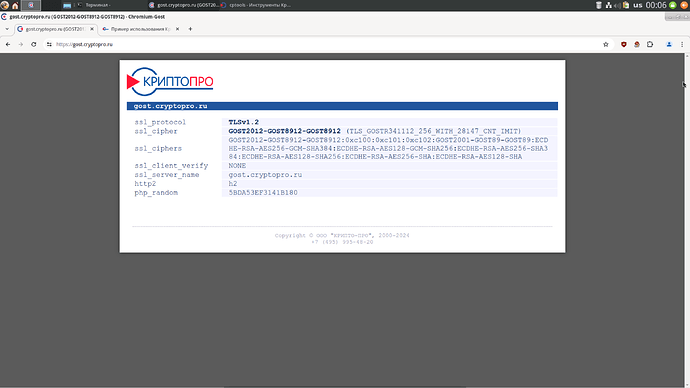Close the Пример использования tab
Viewport: 690px width, 388px height.
[x=177, y=29]
